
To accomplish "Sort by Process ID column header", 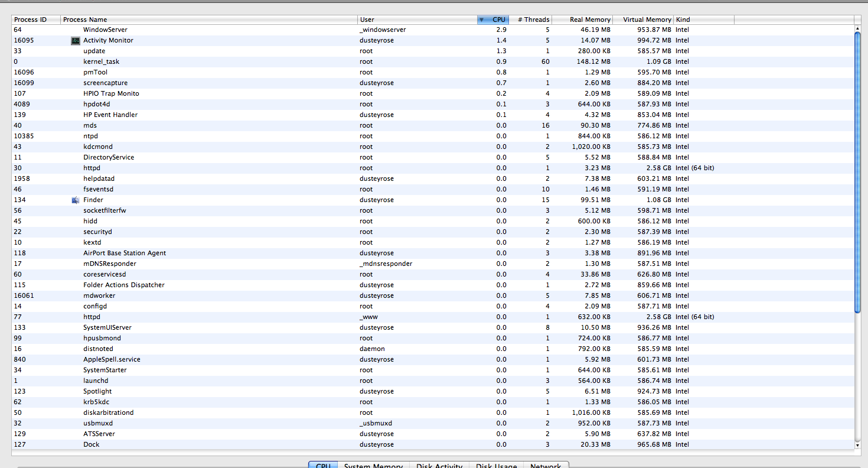I will click(x=36, y=19).
